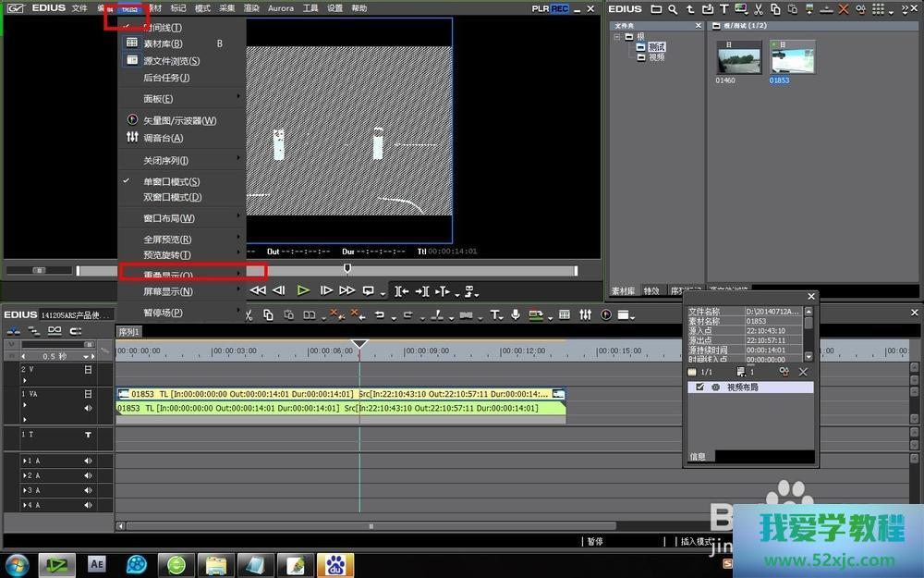The image size is (924, 578).
Task: Toggle the 视频布局 checkbox in the info panel
Action: coord(700,387)
